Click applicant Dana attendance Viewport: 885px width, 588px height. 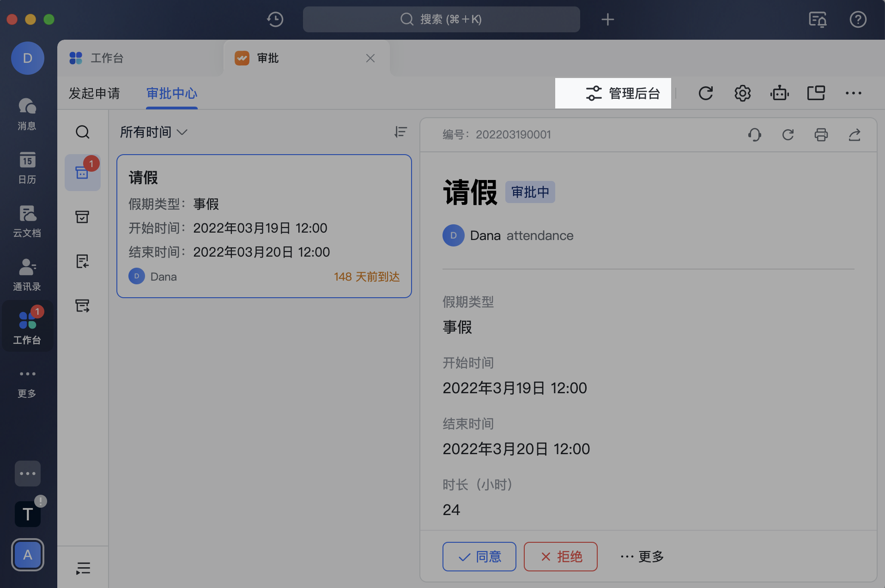point(508,235)
